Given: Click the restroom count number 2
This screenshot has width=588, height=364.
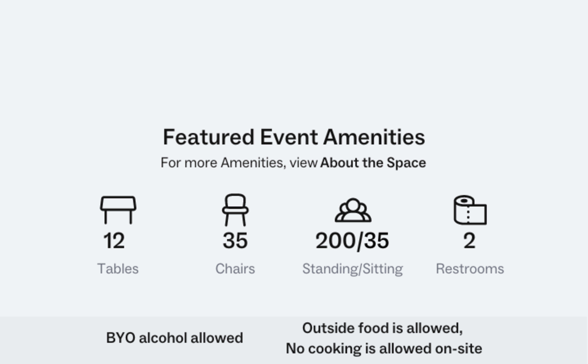Looking at the screenshot, I should (x=469, y=241).
